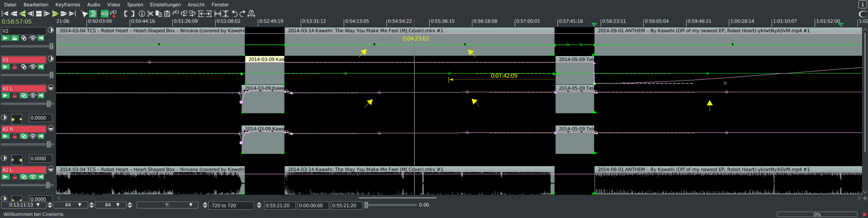Open the Ansicht menu
This screenshot has width=868, height=218.
[x=196, y=4]
